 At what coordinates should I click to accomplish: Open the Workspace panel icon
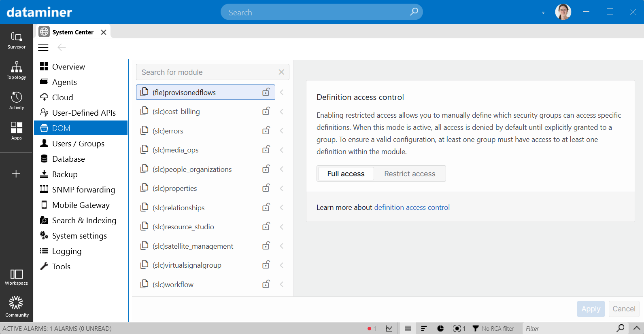coord(16,277)
